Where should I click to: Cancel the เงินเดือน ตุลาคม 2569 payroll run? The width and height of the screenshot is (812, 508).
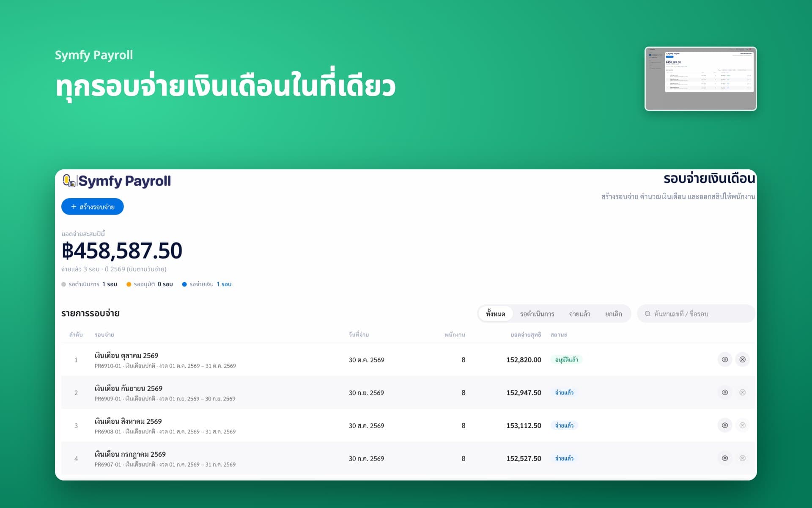coord(742,359)
